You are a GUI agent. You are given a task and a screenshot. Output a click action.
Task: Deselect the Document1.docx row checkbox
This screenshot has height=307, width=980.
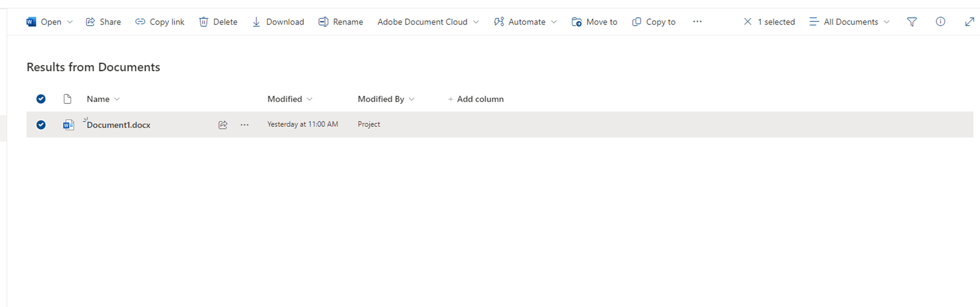tap(41, 124)
